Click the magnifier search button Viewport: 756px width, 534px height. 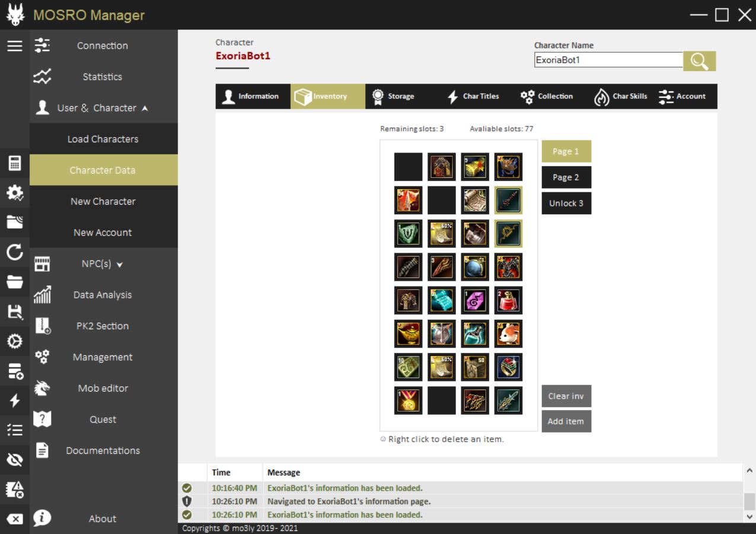pyautogui.click(x=699, y=61)
